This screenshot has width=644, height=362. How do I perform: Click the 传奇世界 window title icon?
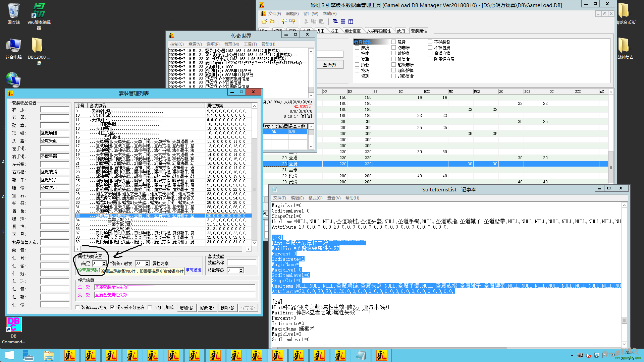171,35
